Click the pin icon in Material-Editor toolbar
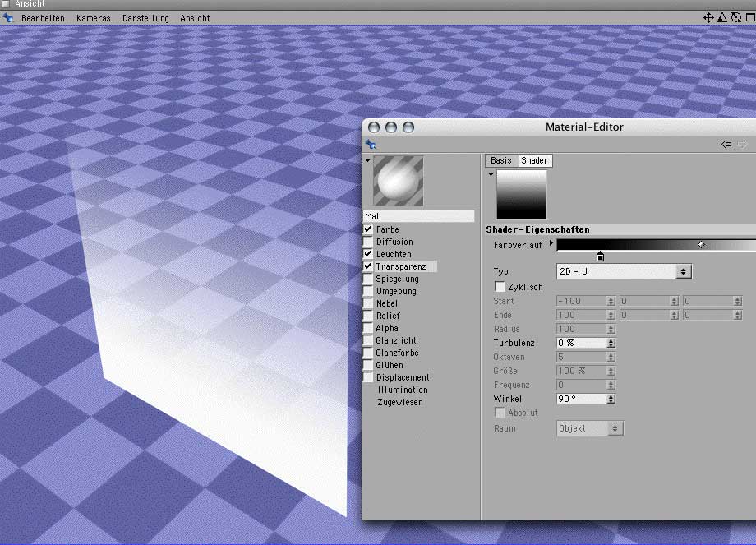756x545 pixels. point(371,144)
